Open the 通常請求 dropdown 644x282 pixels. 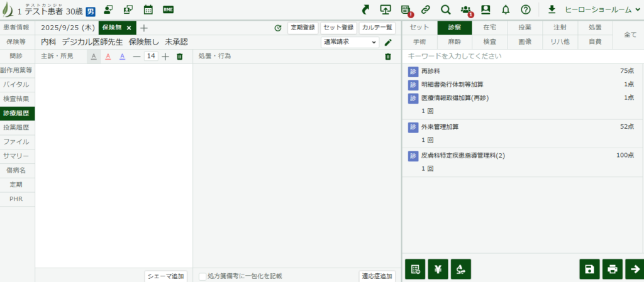click(349, 42)
